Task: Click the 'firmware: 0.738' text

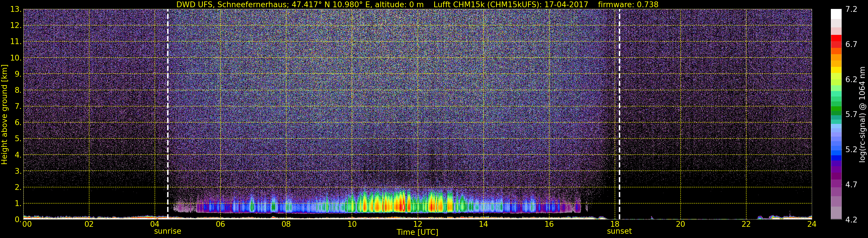Action: tap(628, 4)
